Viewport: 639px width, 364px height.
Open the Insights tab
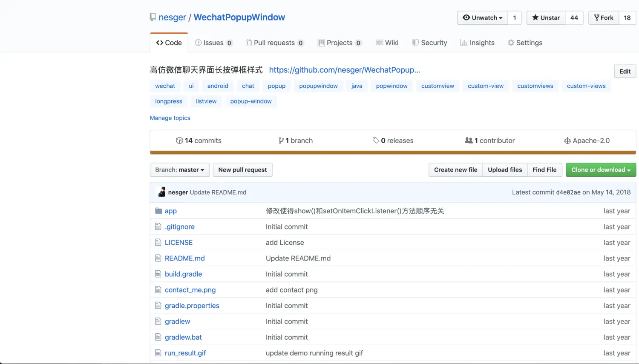(478, 43)
